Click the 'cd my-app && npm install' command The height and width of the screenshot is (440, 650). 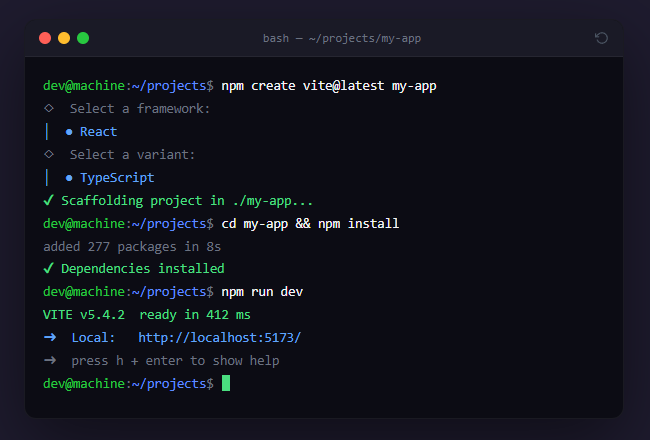tap(310, 224)
